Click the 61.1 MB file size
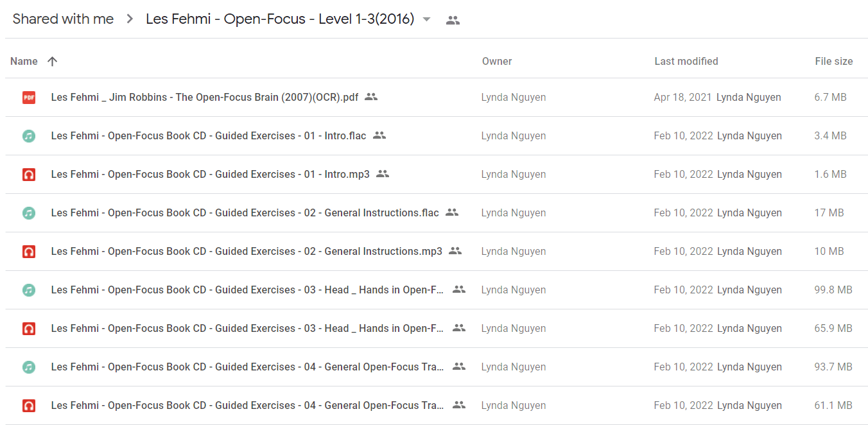 click(x=833, y=406)
